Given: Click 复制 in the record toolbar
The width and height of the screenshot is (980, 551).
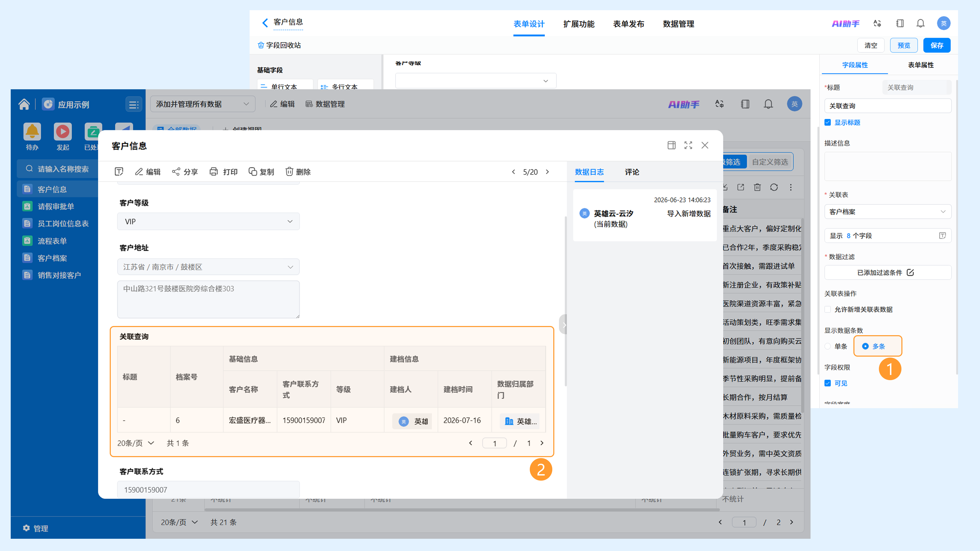Looking at the screenshot, I should click(261, 172).
